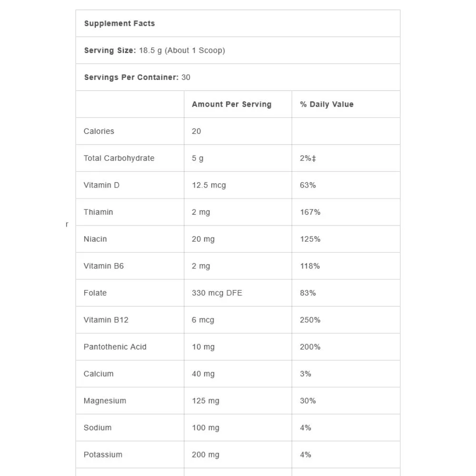Click the Thiamin 167% value

click(310, 212)
